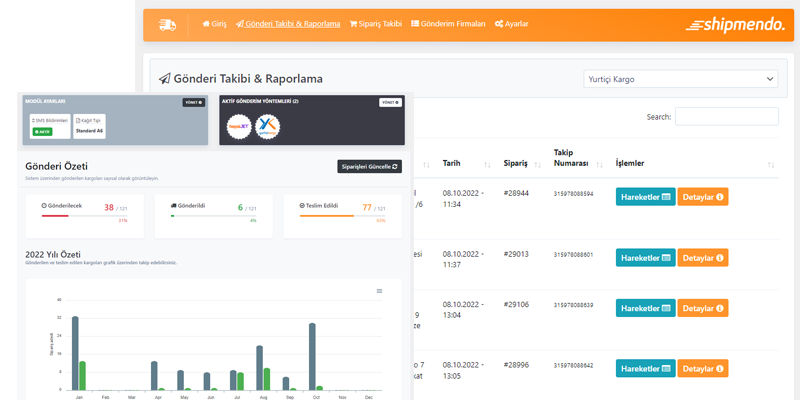Click date 08.10.2022 - 11:34
The height and width of the screenshot is (400, 800).
click(x=461, y=198)
